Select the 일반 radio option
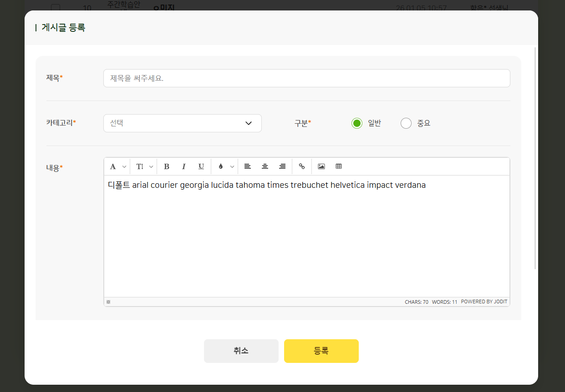 tap(357, 123)
